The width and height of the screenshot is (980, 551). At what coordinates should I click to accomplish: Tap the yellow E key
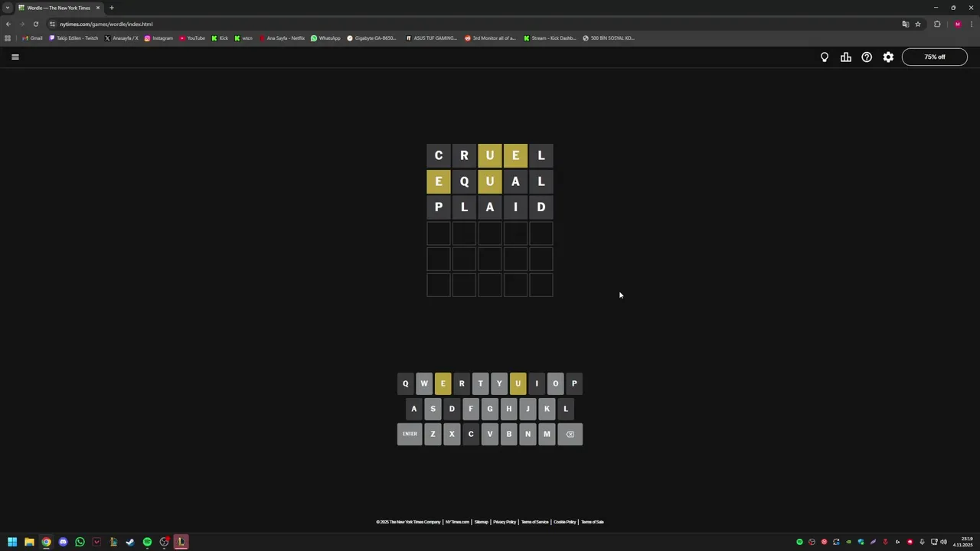click(443, 383)
